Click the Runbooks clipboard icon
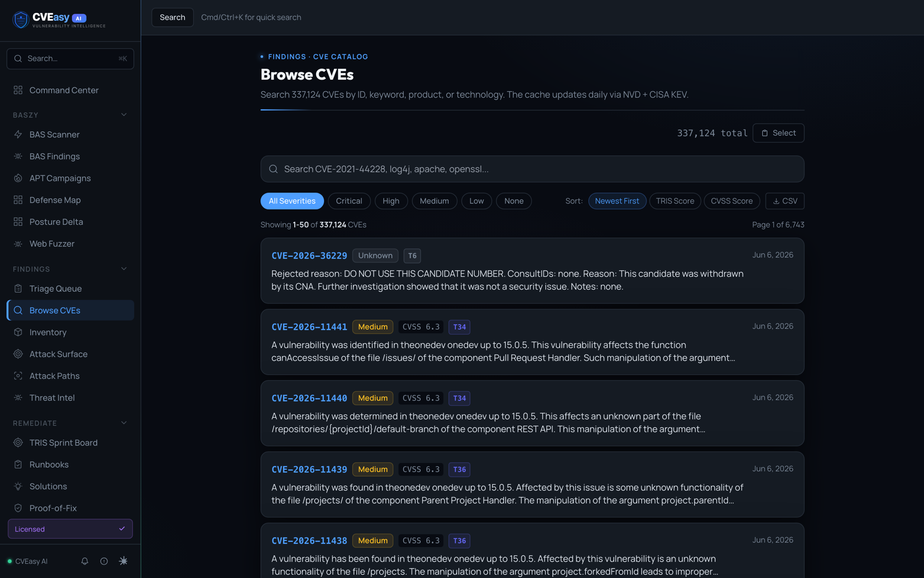This screenshot has width=924, height=578. coord(18,465)
